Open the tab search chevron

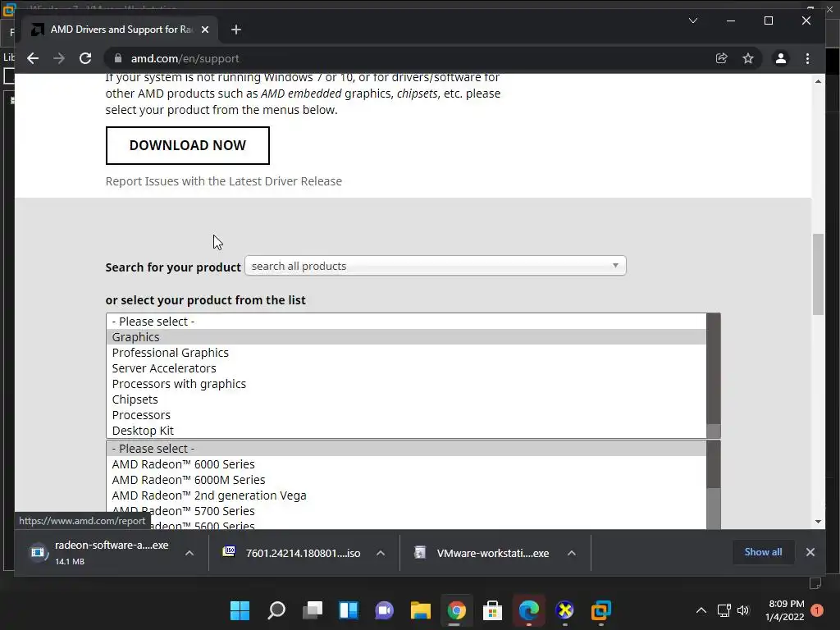click(692, 21)
